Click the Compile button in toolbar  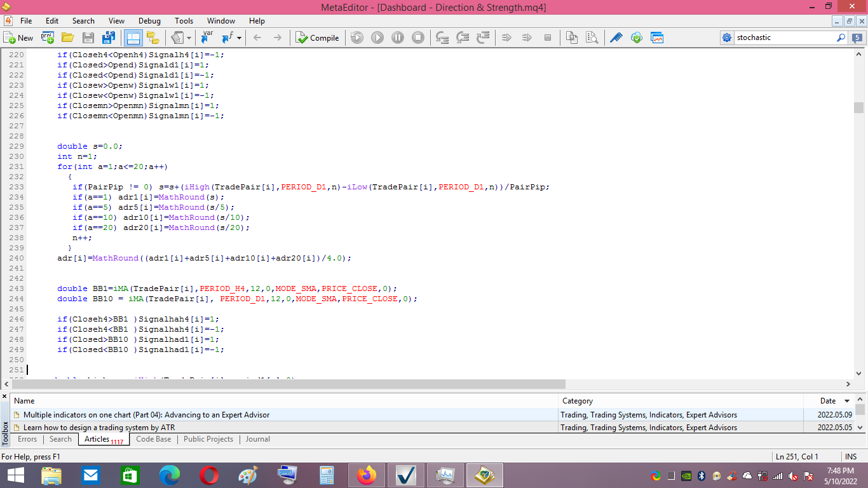click(318, 38)
